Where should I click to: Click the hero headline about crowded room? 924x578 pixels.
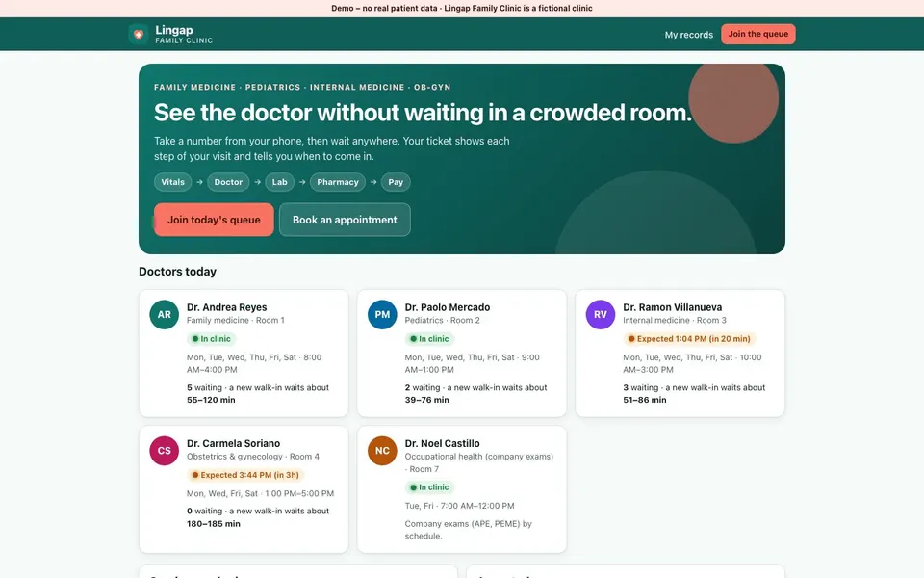tap(423, 113)
